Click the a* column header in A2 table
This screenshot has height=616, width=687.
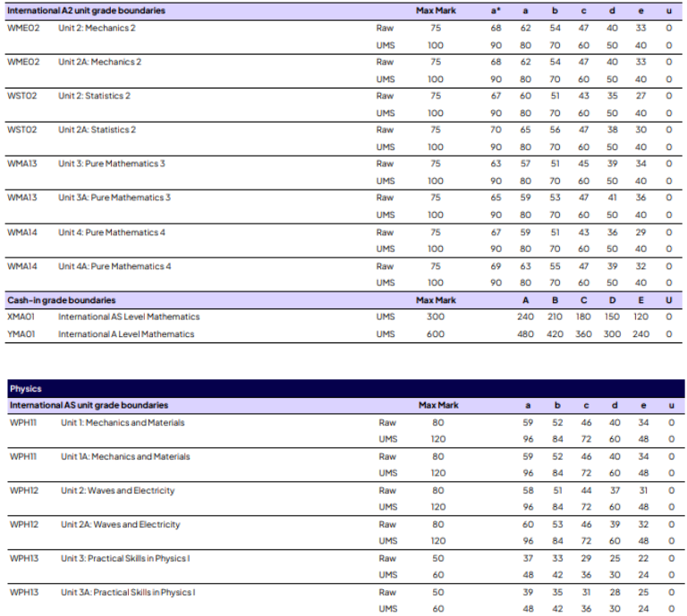click(496, 11)
